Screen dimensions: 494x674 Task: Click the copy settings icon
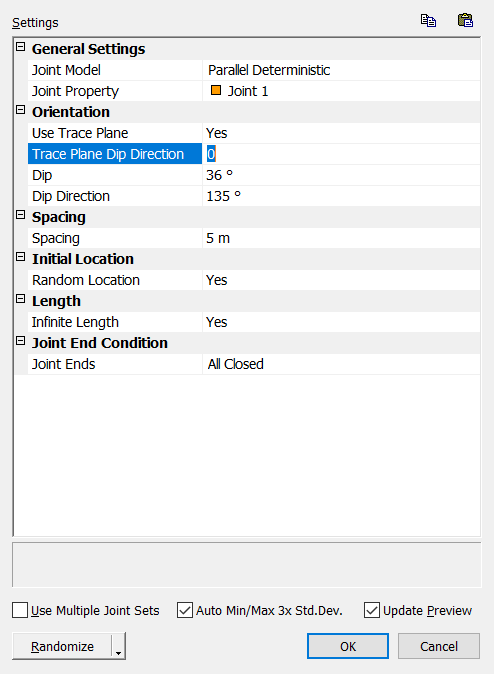coord(428,21)
